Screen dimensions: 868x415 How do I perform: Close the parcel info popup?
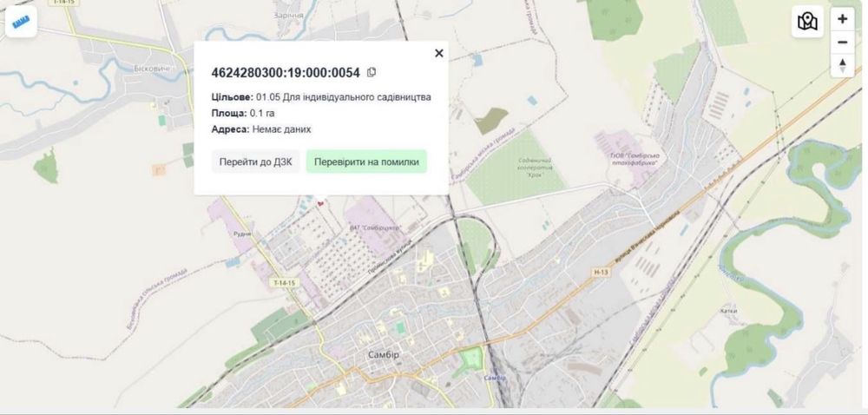(439, 53)
